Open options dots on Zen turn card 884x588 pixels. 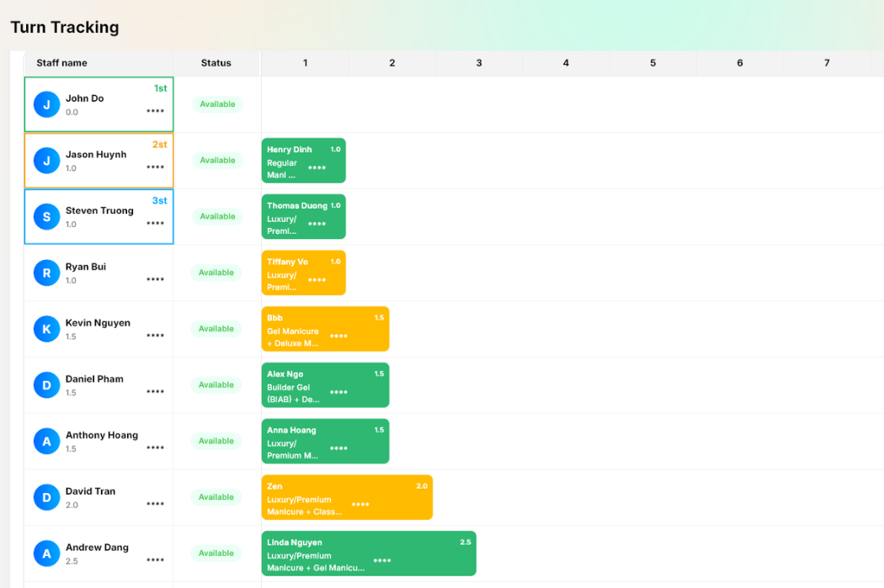(360, 505)
